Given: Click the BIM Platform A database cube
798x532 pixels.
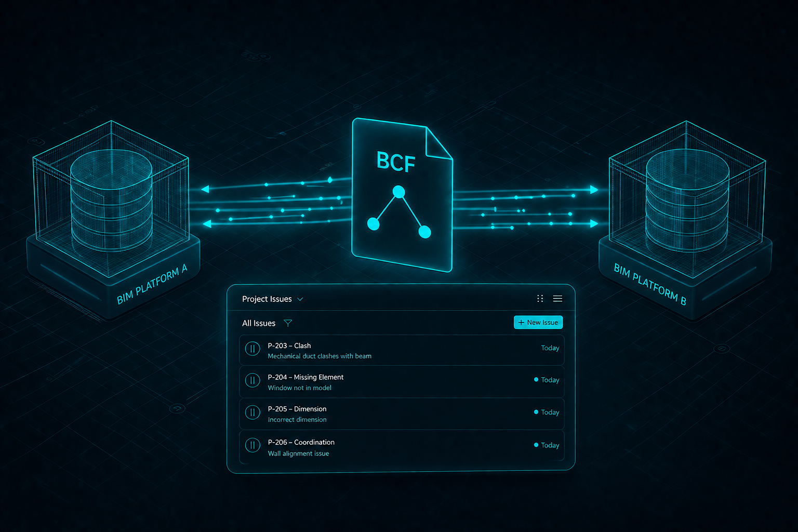Looking at the screenshot, I should coord(111,200).
